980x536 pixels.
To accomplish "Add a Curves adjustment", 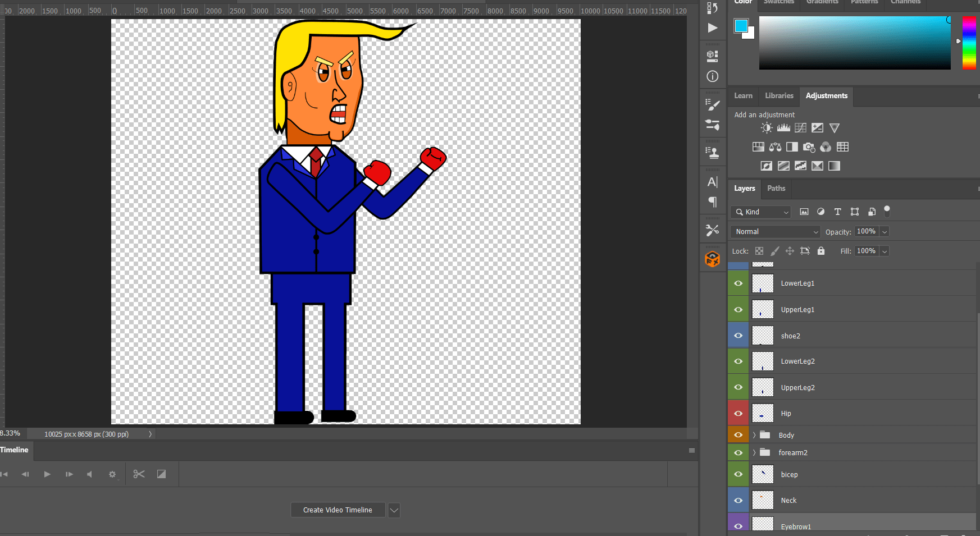I will coord(800,128).
